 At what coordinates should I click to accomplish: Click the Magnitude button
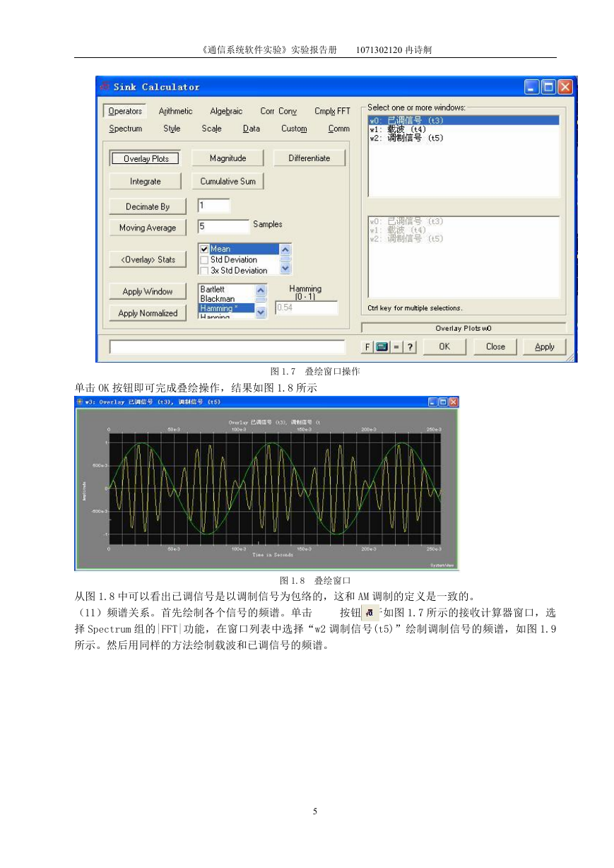pos(228,158)
